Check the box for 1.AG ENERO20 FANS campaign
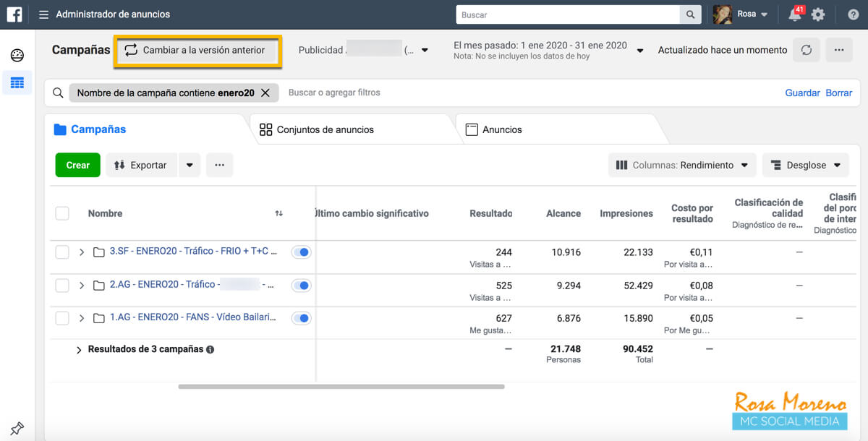The image size is (868, 441). [x=62, y=318]
